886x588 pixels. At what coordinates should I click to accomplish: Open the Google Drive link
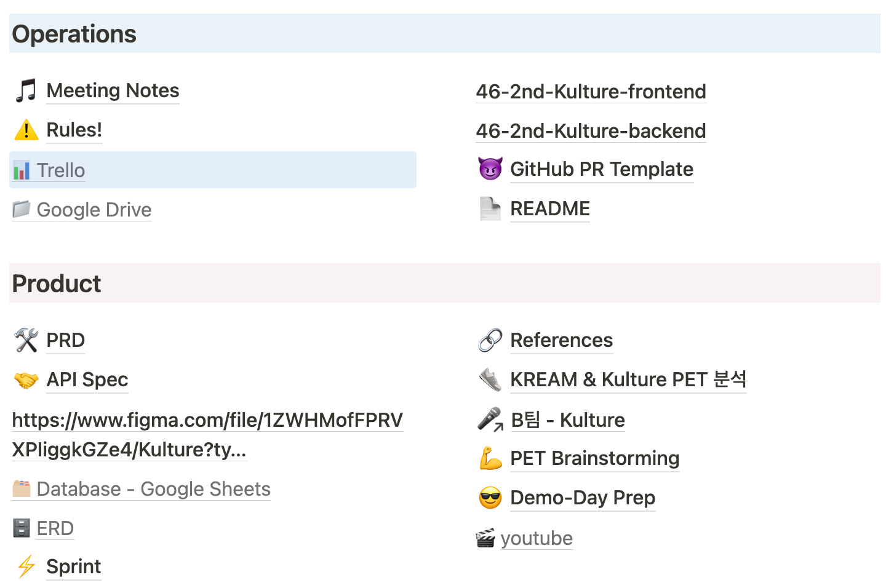94,210
